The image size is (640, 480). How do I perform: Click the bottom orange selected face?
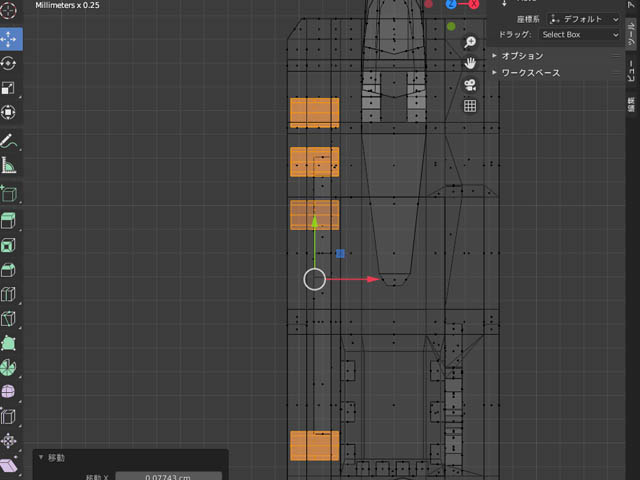coord(314,446)
